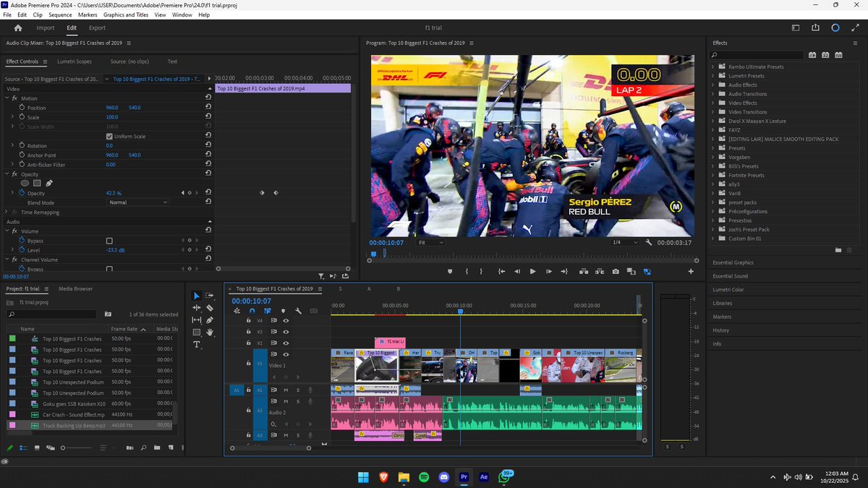868x488 pixels.
Task: Collapse the Motion effect group
Action: point(7,98)
